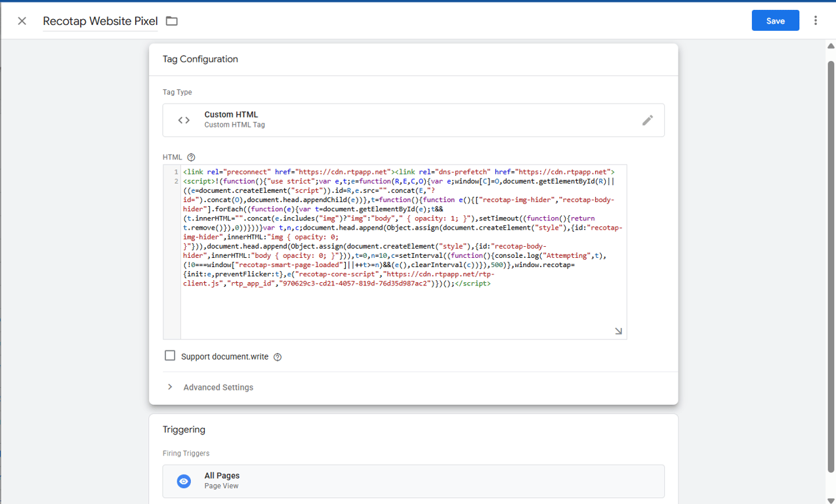Viewport: 836px width, 504px height.
Task: Click the scrollbar up arrow
Action: click(830, 46)
